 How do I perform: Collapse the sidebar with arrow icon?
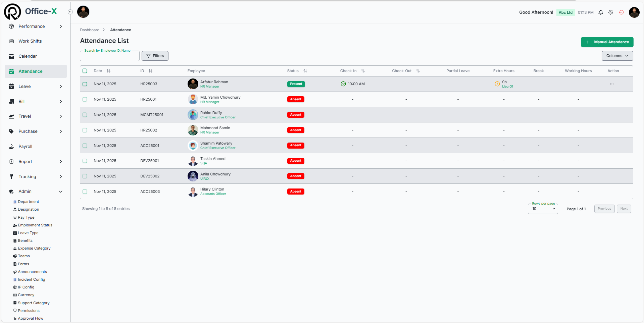coord(70,12)
